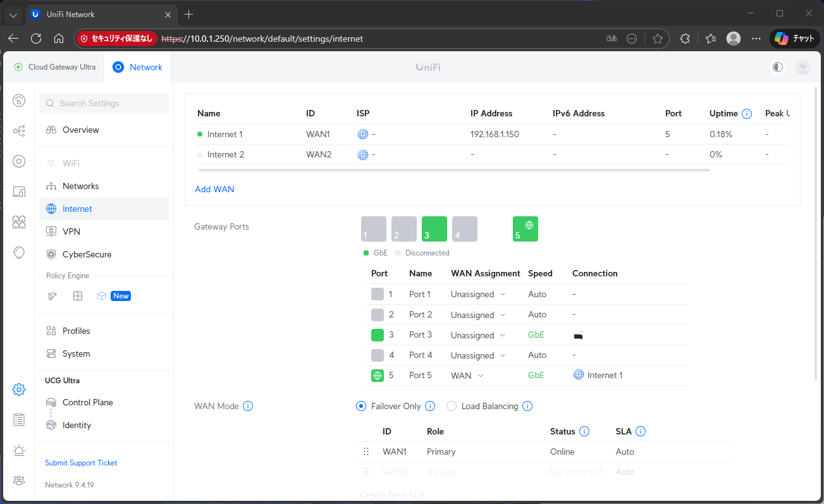Click the Search Settings input field
Image resolution: width=824 pixels, height=504 pixels.
tap(104, 103)
